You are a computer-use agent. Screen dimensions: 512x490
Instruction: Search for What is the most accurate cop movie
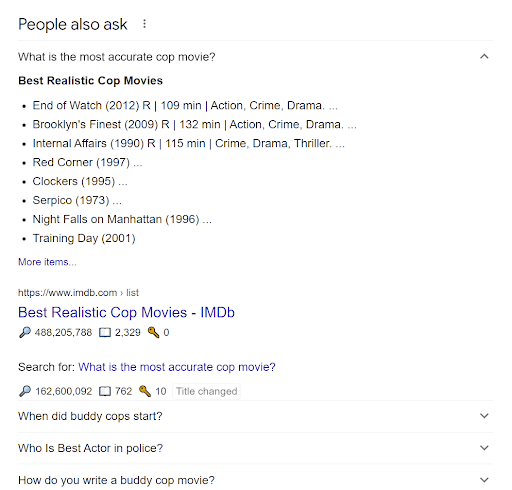(177, 367)
